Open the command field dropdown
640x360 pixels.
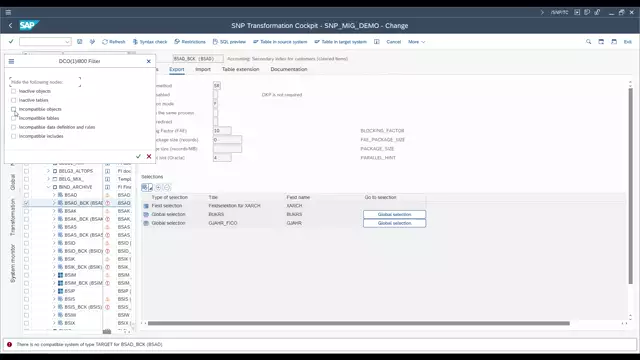click(x=67, y=42)
